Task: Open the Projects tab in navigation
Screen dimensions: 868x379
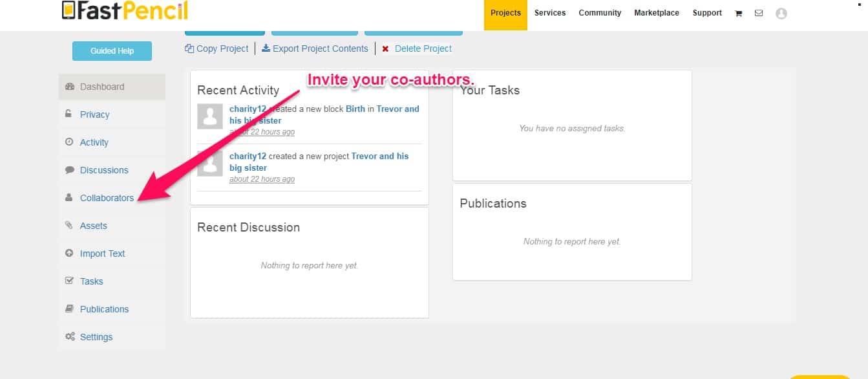Action: 505,14
